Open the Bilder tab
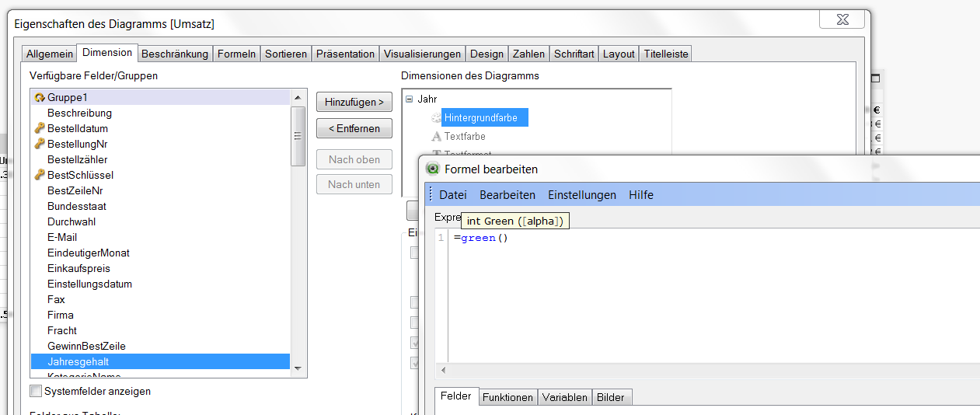This screenshot has height=415, width=980. [611, 397]
